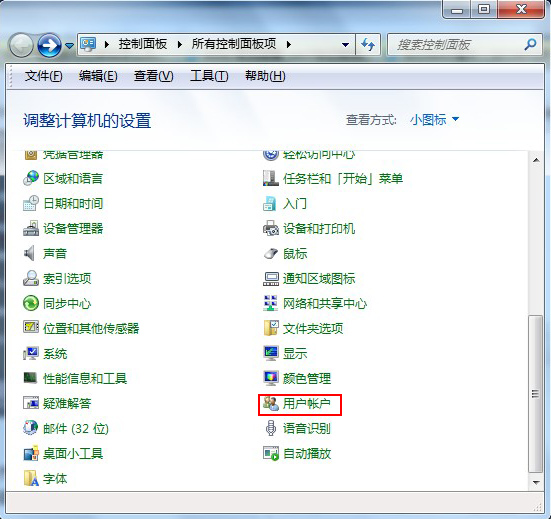Open the 位置和其他传感器 icon
The height and width of the screenshot is (519, 551).
31,327
